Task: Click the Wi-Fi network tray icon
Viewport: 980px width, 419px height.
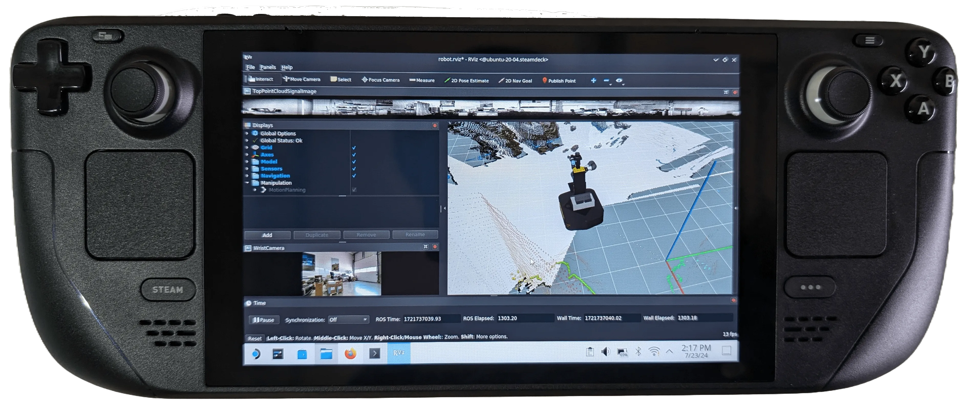Action: 654,351
